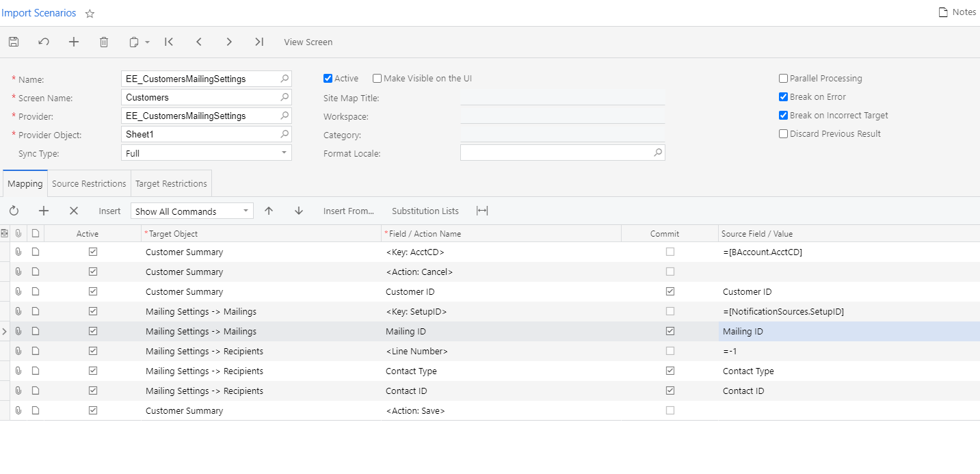
Task: Click the View Screen button
Action: (x=308, y=42)
